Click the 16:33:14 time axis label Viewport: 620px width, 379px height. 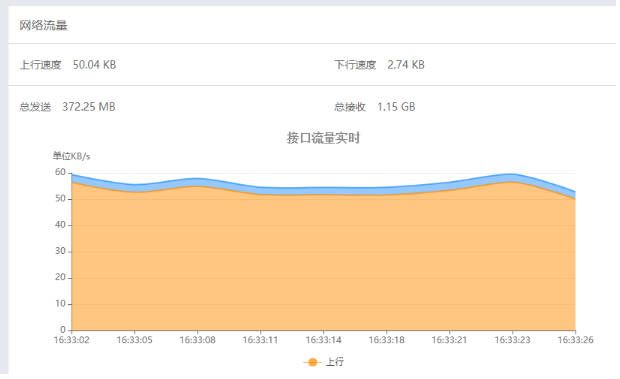coord(323,340)
